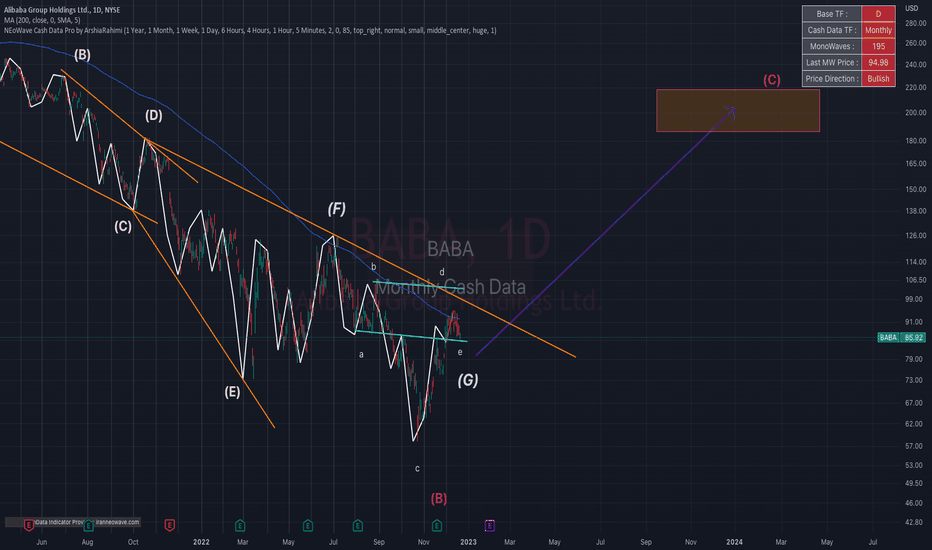
Task: Click the Price Direction Bullish cell
Action: pos(878,78)
